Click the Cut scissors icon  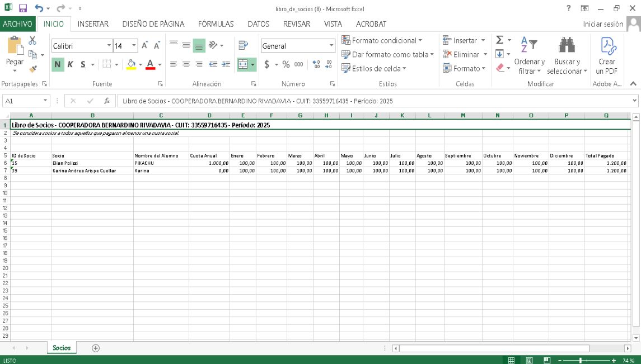[32, 41]
